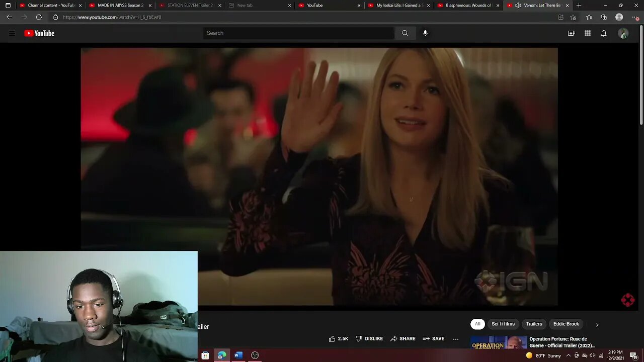This screenshot has height=362, width=644.
Task: Go back with the browser back arrow
Action: point(9,17)
